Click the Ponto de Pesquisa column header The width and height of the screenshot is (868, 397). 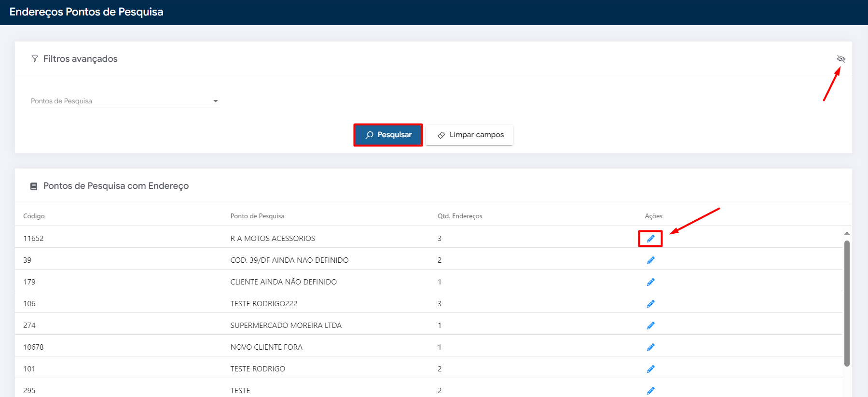257,216
